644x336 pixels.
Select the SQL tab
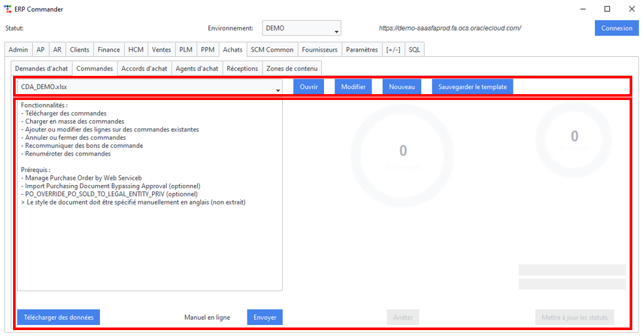[x=414, y=49]
